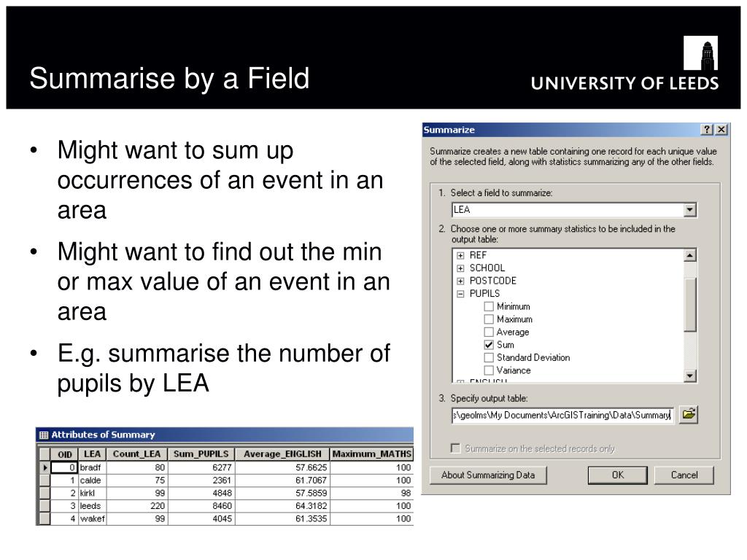Click the statistics list scroll down arrow
The height and width of the screenshot is (560, 747).
point(690,376)
